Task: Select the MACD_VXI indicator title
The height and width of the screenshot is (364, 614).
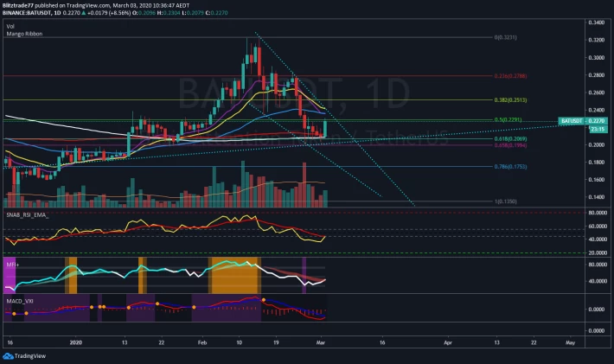Action: (x=20, y=301)
